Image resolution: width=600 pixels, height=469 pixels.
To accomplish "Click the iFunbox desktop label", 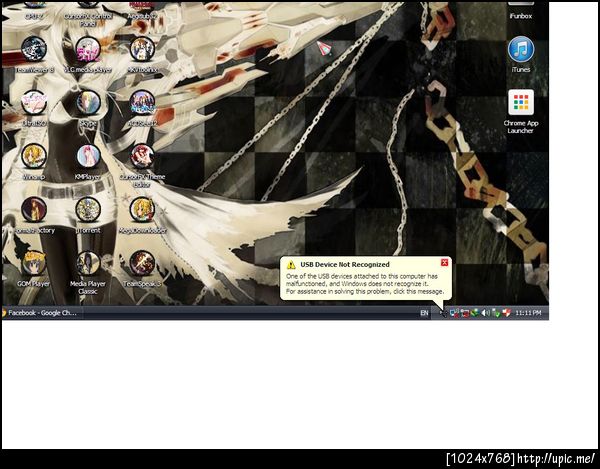I will point(521,16).
